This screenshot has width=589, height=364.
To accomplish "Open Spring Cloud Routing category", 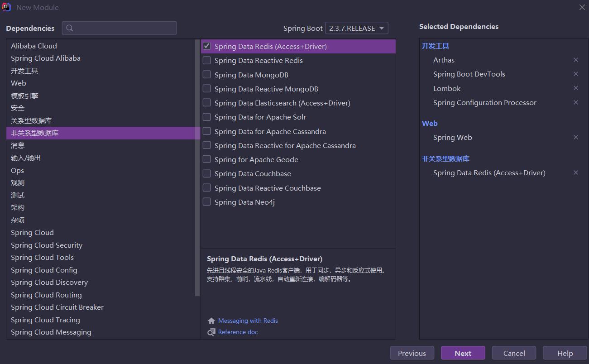I will coord(101,295).
